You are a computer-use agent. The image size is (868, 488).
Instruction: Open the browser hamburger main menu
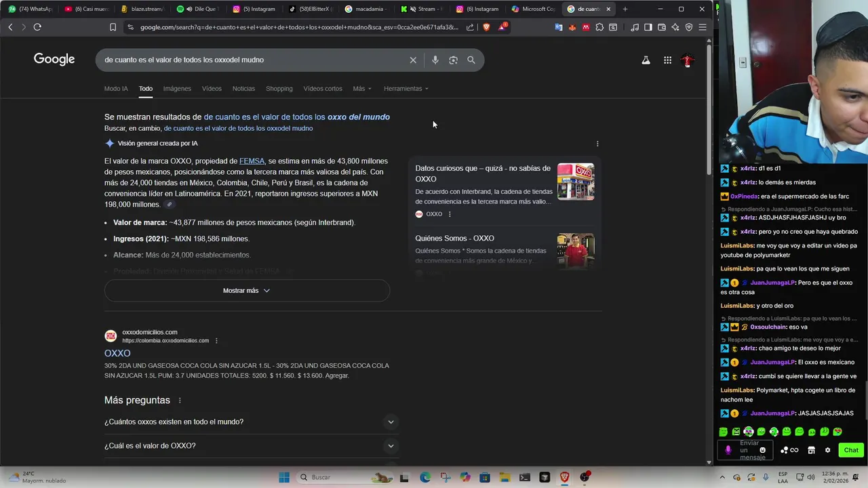pyautogui.click(x=703, y=27)
